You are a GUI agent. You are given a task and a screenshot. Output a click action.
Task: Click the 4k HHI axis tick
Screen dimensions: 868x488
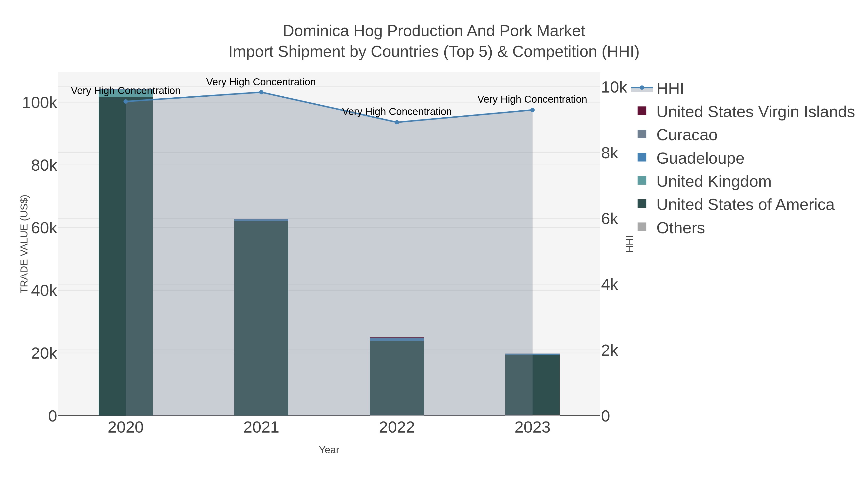point(610,285)
